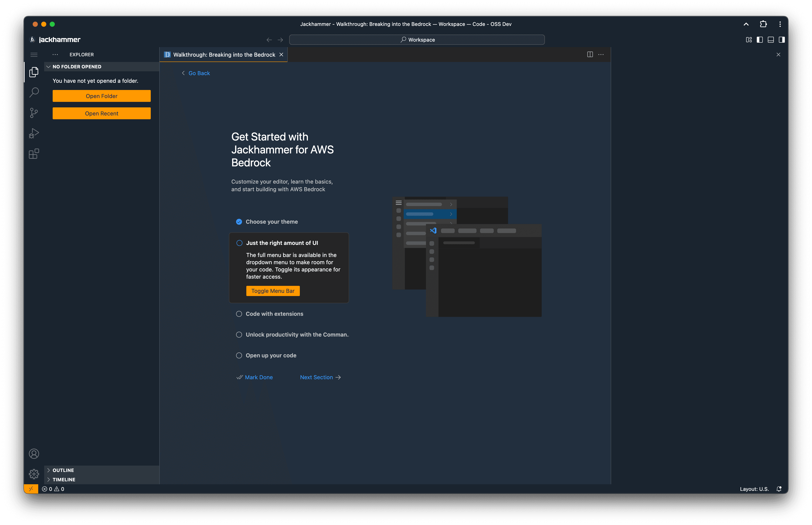
Task: Check the Code with extensions step circle
Action: pyautogui.click(x=239, y=314)
